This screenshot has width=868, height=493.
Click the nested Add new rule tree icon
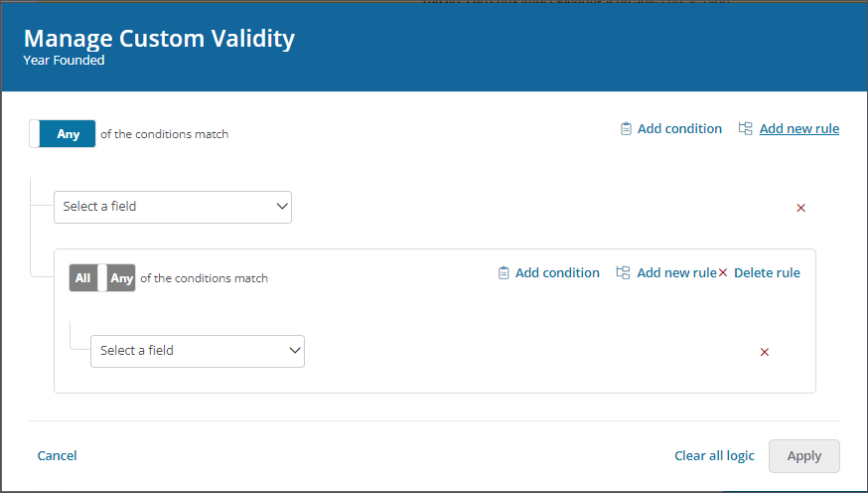point(623,272)
